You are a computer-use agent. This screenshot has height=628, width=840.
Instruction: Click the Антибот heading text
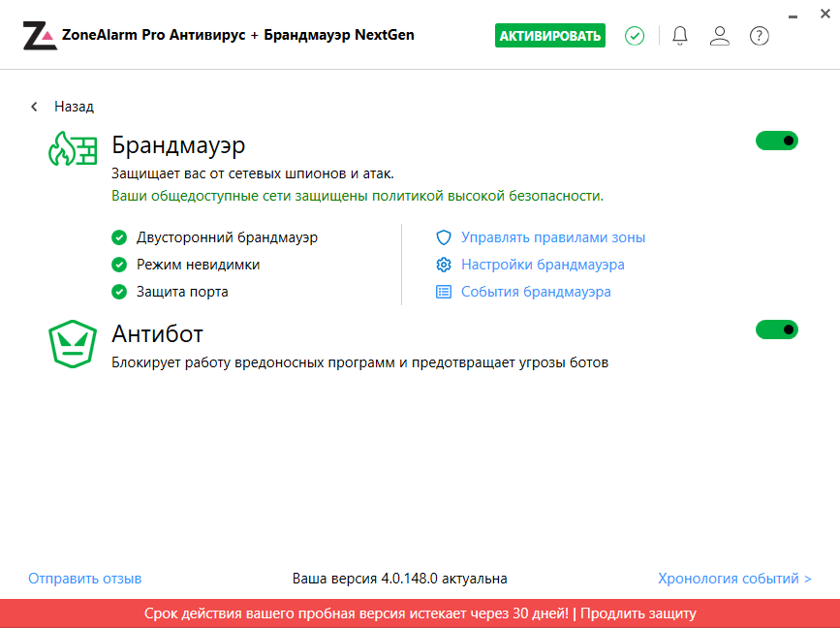[158, 333]
